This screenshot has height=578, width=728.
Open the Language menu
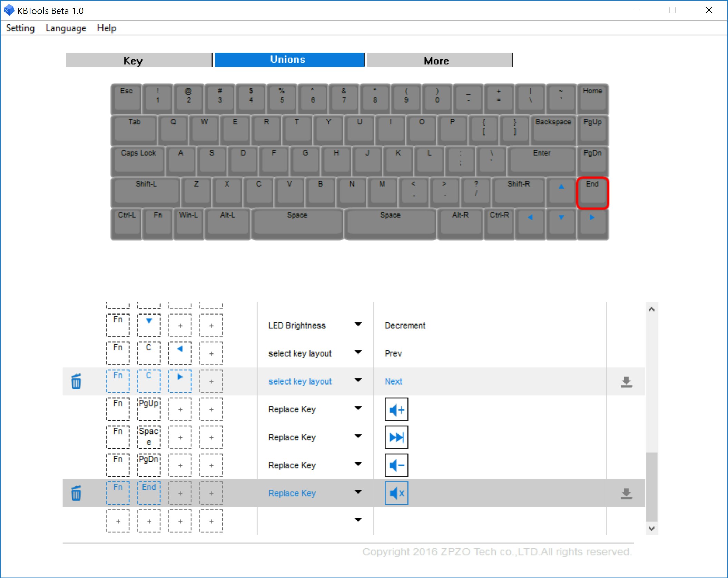pos(66,28)
